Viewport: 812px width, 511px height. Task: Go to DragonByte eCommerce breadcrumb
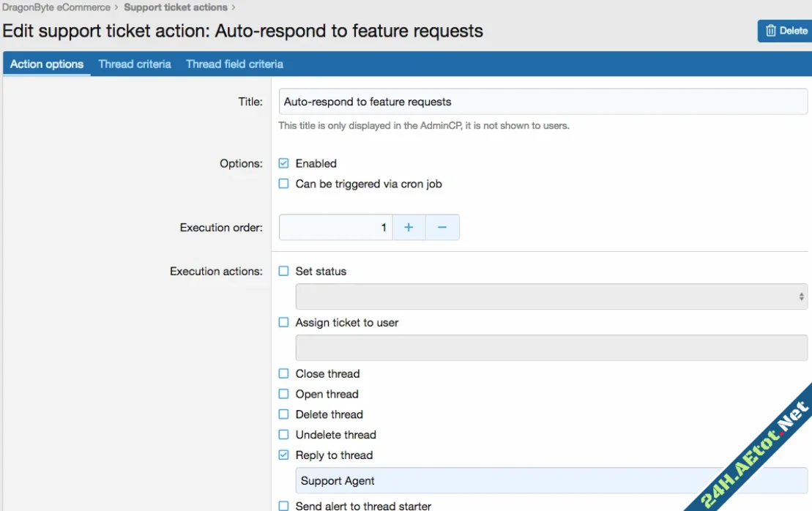56,7
